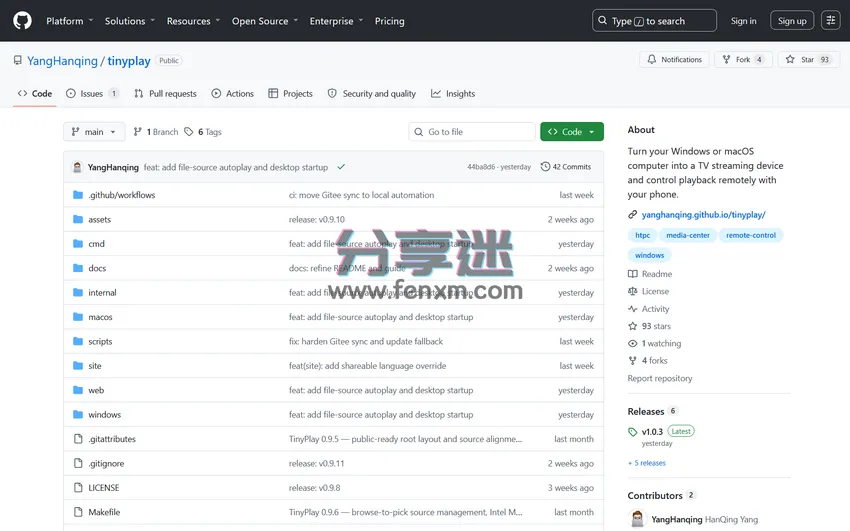Screen dimensions: 850x531
Task: Click the search magnifier icon in header
Action: (x=602, y=21)
